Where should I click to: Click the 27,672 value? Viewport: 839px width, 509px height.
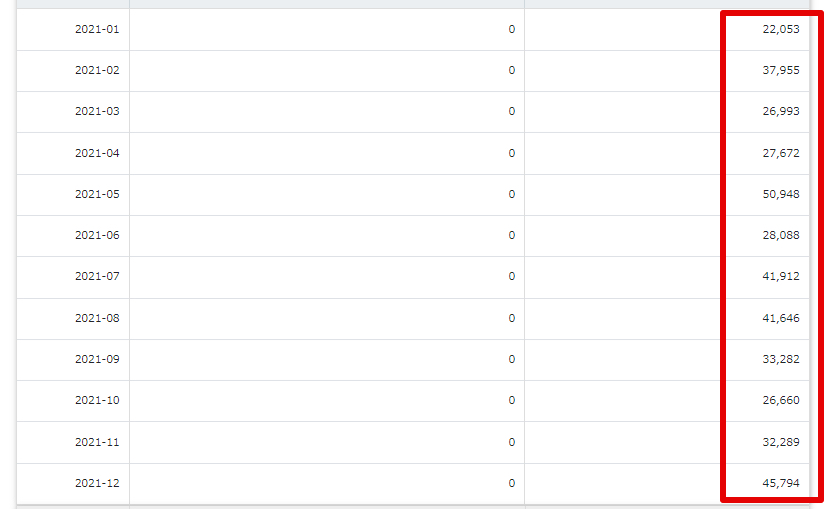click(781, 153)
